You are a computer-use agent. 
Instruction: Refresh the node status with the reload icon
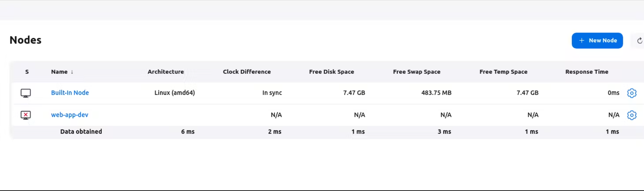pos(639,41)
